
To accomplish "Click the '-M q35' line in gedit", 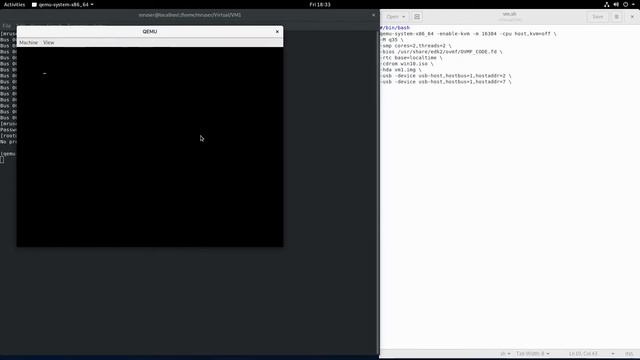I will pyautogui.click(x=392, y=40).
